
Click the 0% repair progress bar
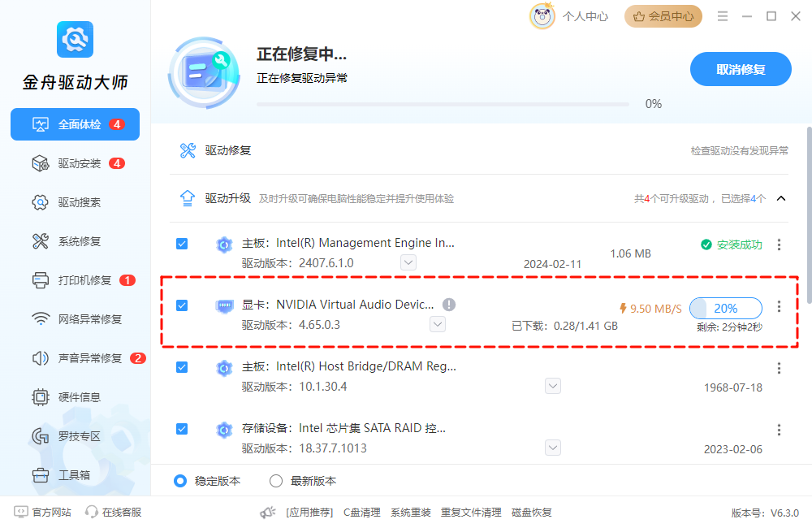click(x=443, y=104)
